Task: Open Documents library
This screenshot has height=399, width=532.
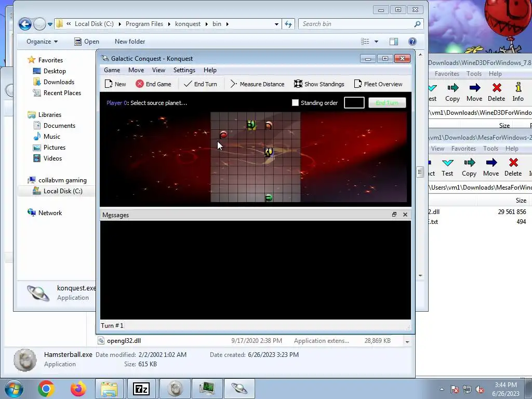Action: (x=54, y=126)
